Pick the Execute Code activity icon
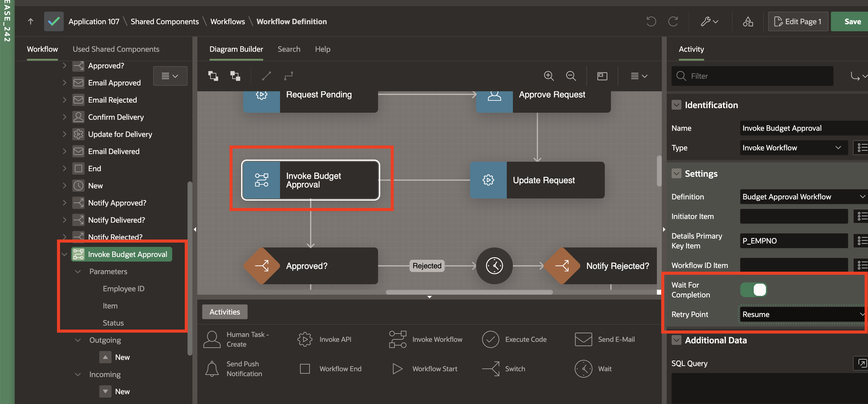Viewport: 868px width, 404px height. (490, 339)
